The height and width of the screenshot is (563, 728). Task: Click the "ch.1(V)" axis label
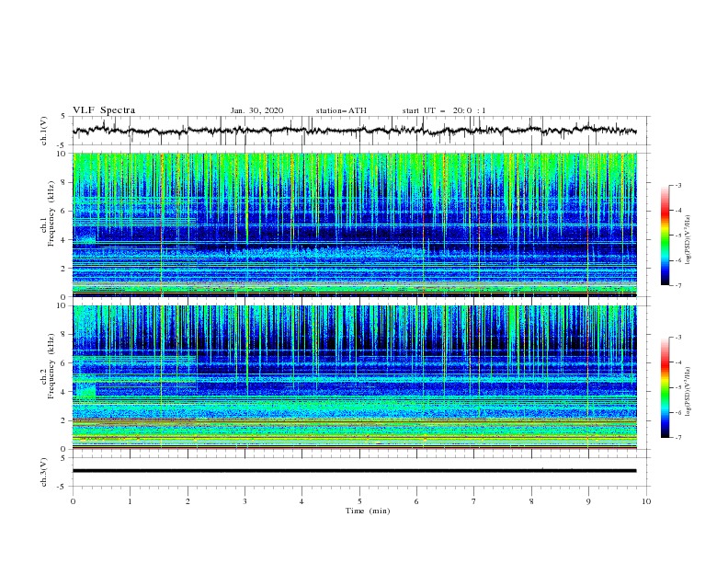click(x=44, y=131)
